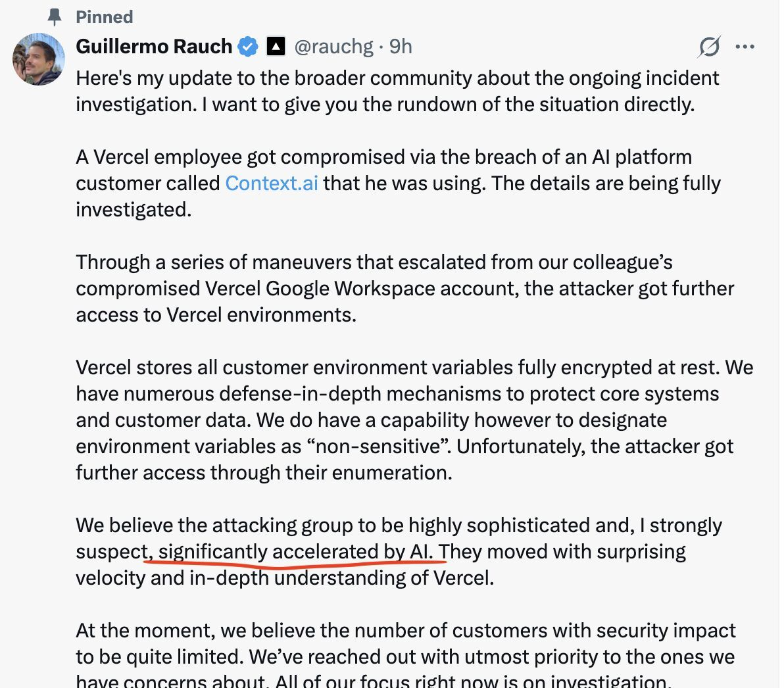Open the Grok slashed-circle icon
This screenshot has width=784, height=688.
click(709, 47)
